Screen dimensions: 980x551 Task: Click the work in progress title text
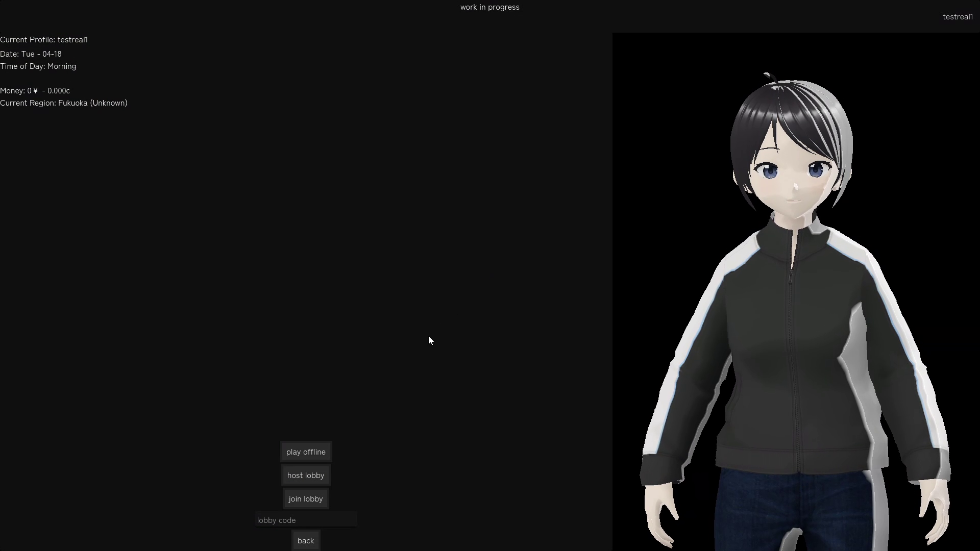click(x=489, y=7)
